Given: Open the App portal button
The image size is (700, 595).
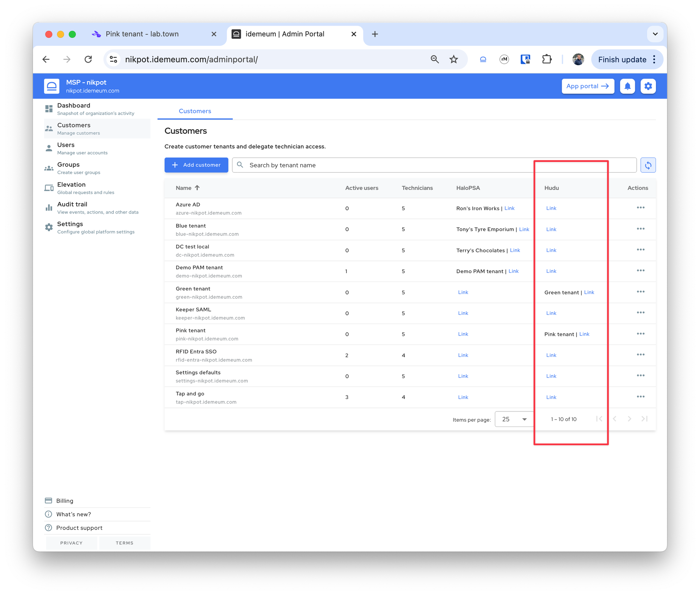Looking at the screenshot, I should pyautogui.click(x=588, y=86).
